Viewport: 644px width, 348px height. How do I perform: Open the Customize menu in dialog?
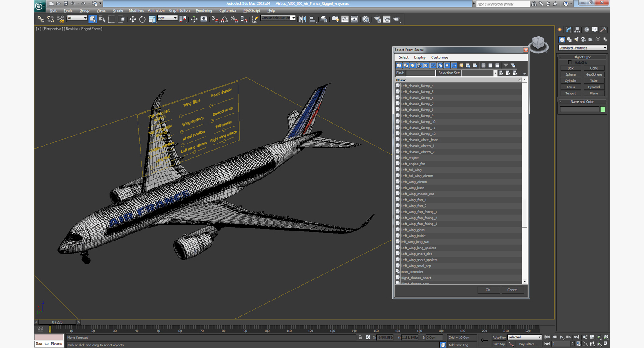[x=439, y=57]
